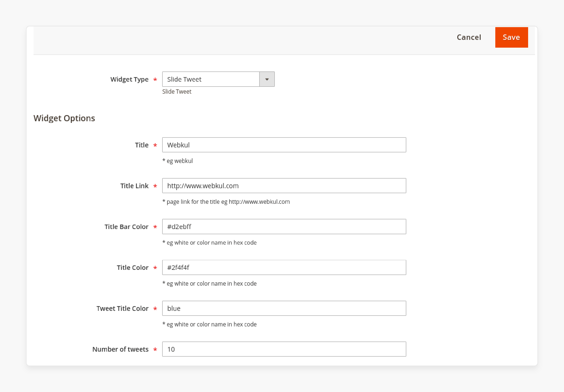Image resolution: width=564 pixels, height=392 pixels.
Task: Click hex code hint under Title Color
Action: [210, 284]
